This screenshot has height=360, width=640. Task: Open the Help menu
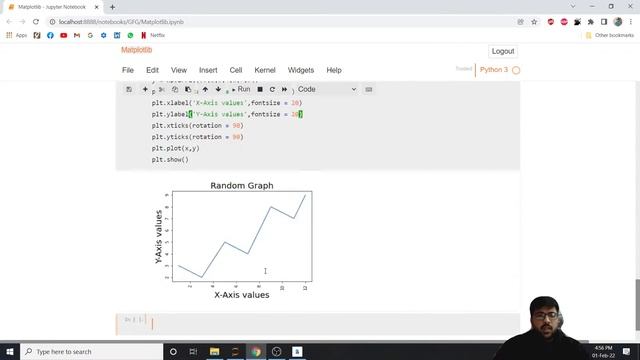tap(333, 70)
